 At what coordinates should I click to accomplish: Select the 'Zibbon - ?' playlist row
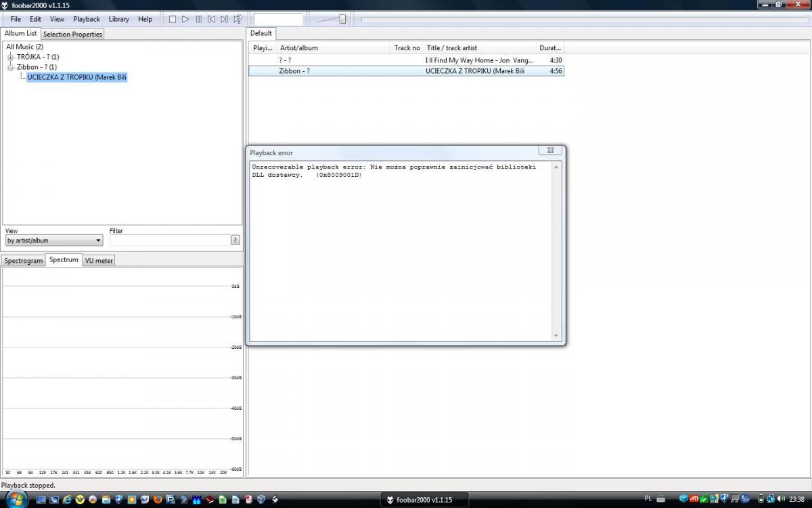tap(406, 70)
